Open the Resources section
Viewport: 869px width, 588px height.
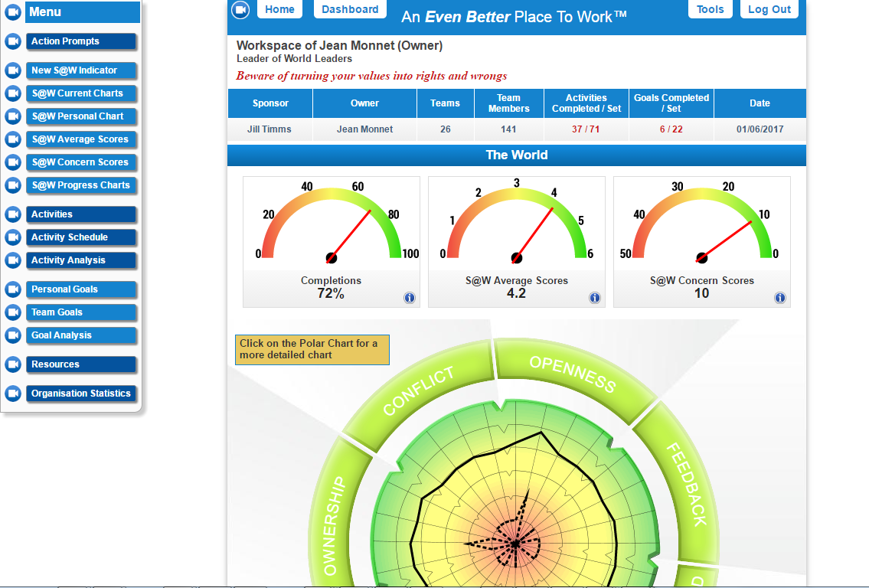(81, 364)
